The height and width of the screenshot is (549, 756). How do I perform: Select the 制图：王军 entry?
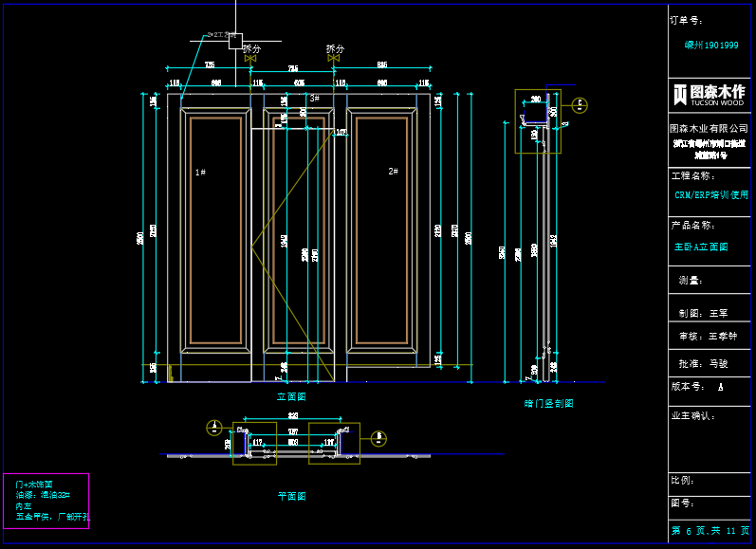(x=704, y=313)
